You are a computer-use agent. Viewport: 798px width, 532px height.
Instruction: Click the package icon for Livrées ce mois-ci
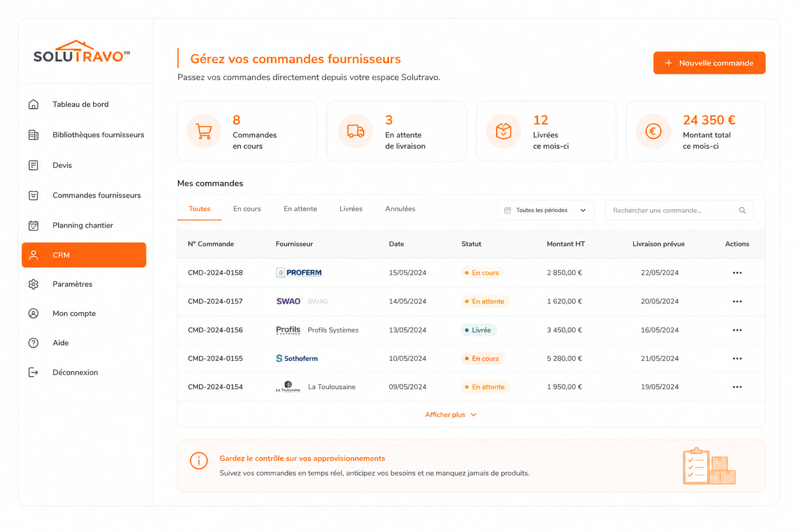[x=503, y=131]
